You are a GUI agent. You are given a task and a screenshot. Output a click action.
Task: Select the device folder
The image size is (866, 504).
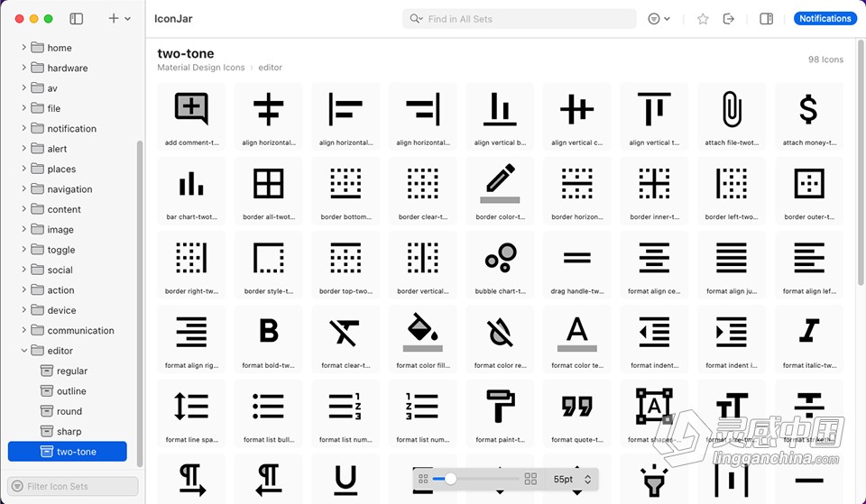click(53, 310)
